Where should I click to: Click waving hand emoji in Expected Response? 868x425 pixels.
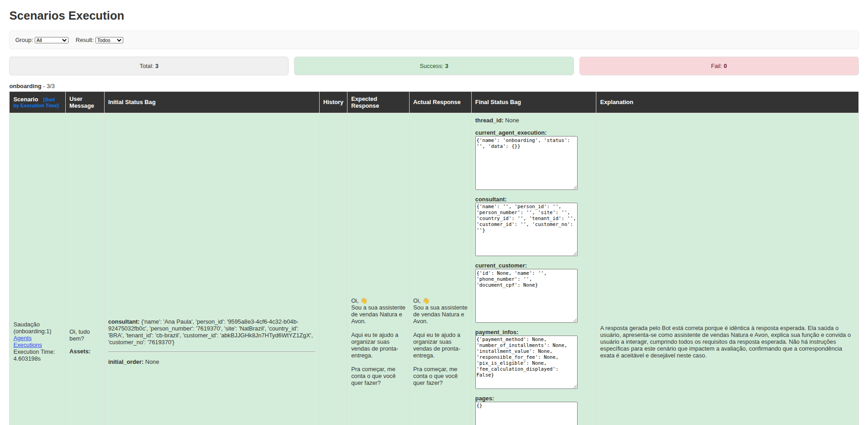tap(364, 301)
